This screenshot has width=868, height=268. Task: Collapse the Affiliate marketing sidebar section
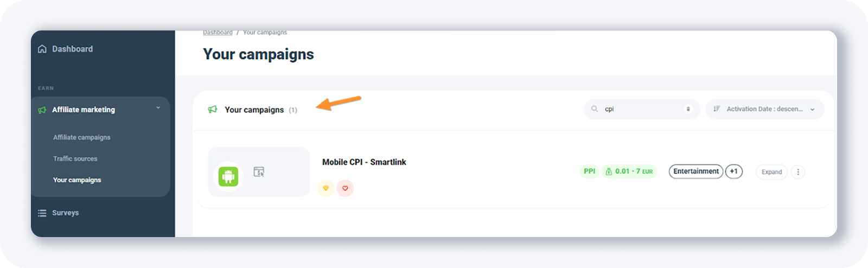158,108
